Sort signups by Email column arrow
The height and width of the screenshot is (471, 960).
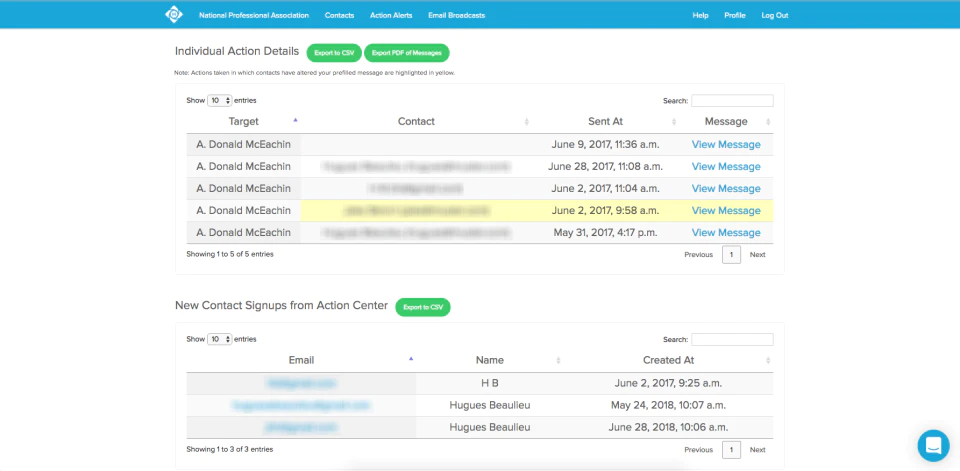411,360
